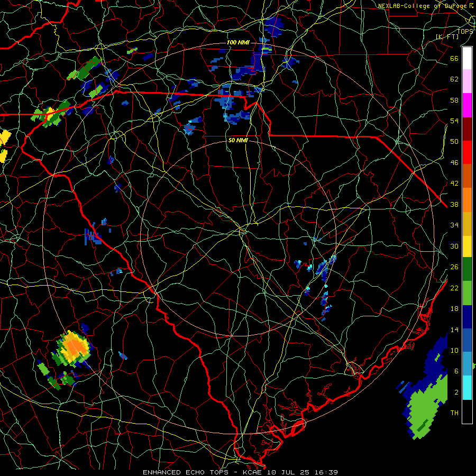Pick the white legend swatch at top

[467, 58]
